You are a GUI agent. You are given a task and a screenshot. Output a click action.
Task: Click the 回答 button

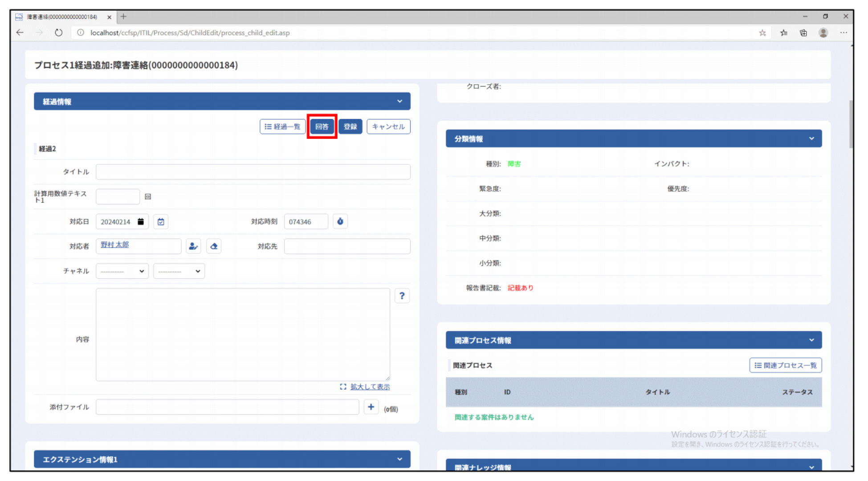[x=322, y=126]
